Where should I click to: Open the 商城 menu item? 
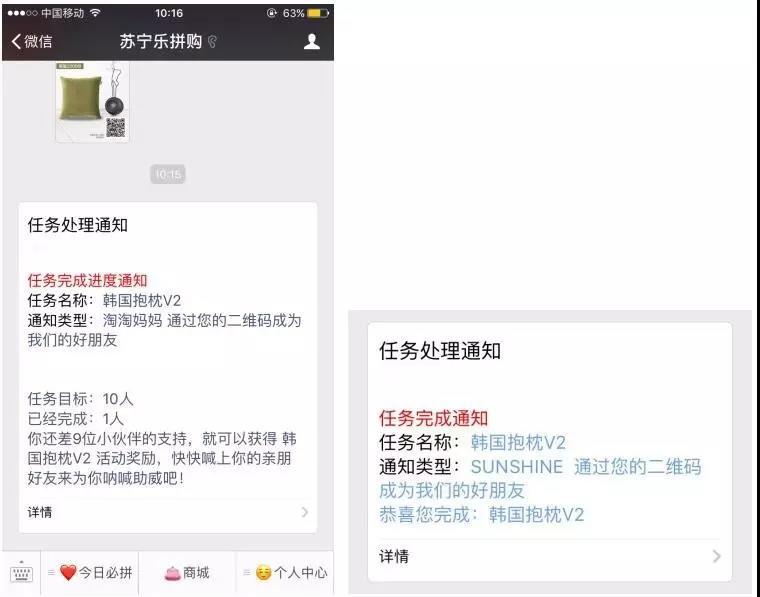[187, 573]
